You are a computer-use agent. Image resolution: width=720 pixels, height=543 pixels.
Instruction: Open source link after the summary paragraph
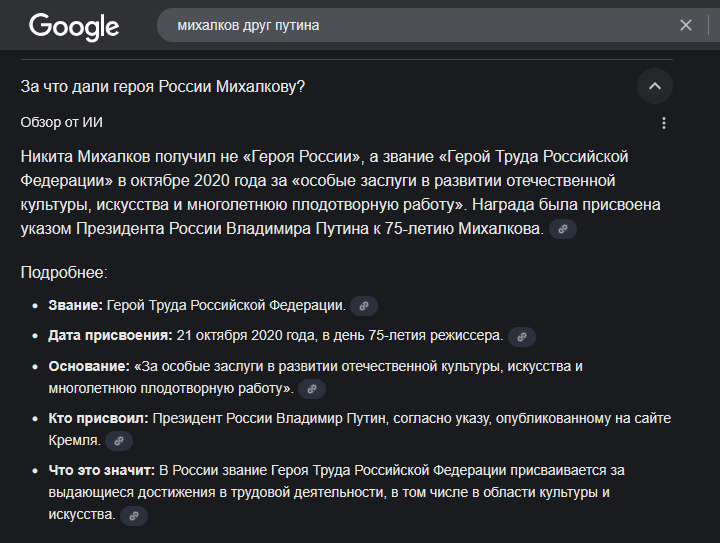(x=563, y=229)
